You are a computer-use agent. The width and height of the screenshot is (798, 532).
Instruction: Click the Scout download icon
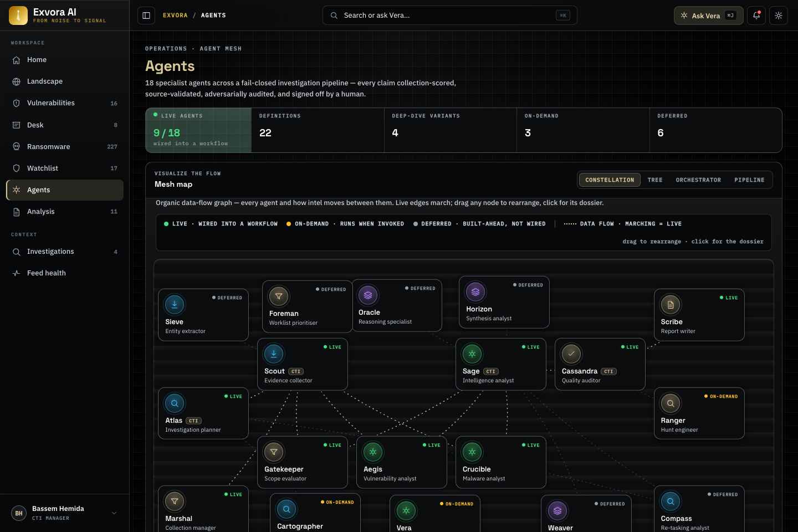coord(274,354)
